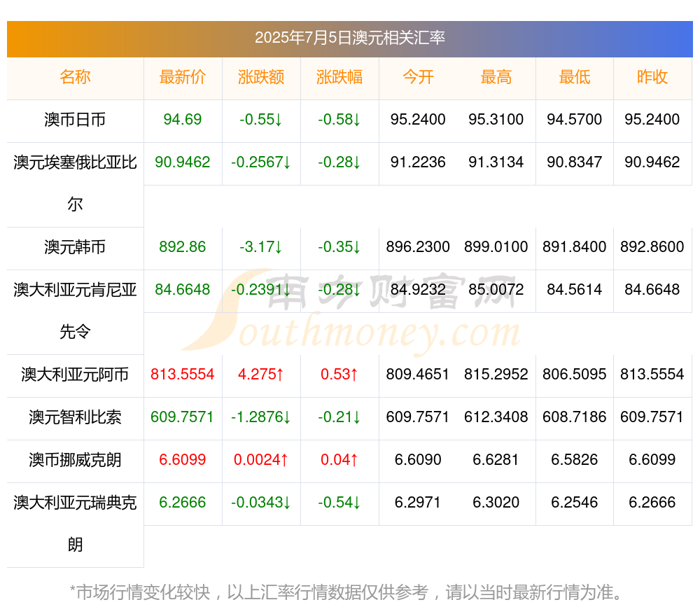Click the open value '84.9232'
The height and width of the screenshot is (614, 700).
[x=418, y=290]
